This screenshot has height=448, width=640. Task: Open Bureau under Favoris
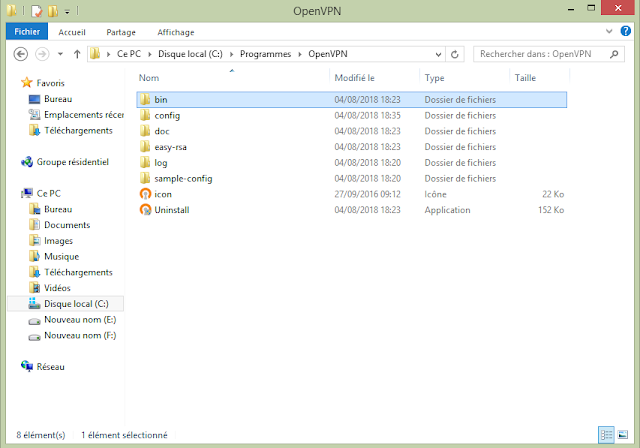(x=58, y=99)
